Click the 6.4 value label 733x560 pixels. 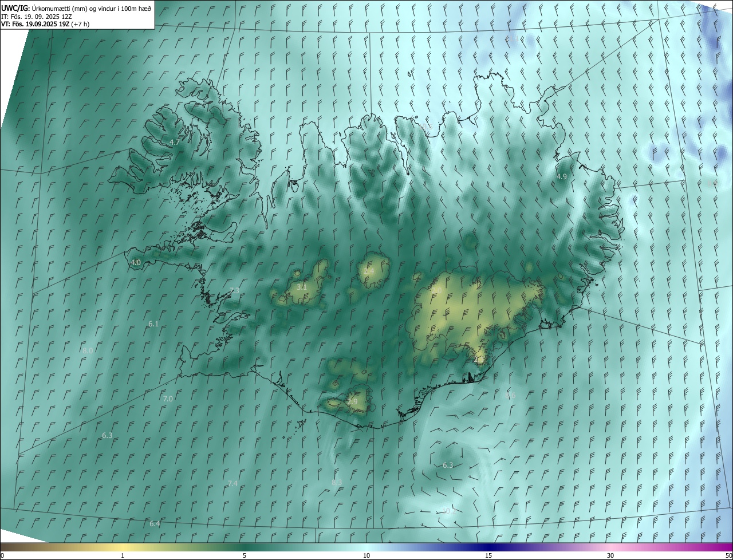pos(155,524)
